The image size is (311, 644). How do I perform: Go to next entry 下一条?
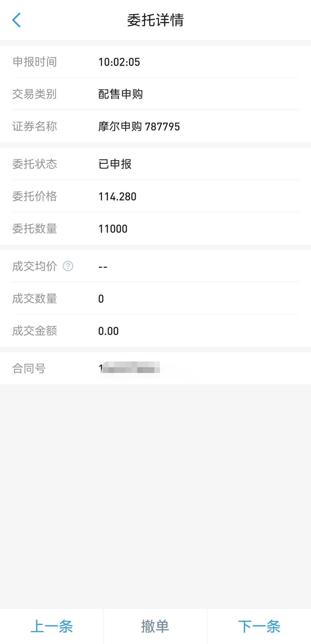point(259,626)
